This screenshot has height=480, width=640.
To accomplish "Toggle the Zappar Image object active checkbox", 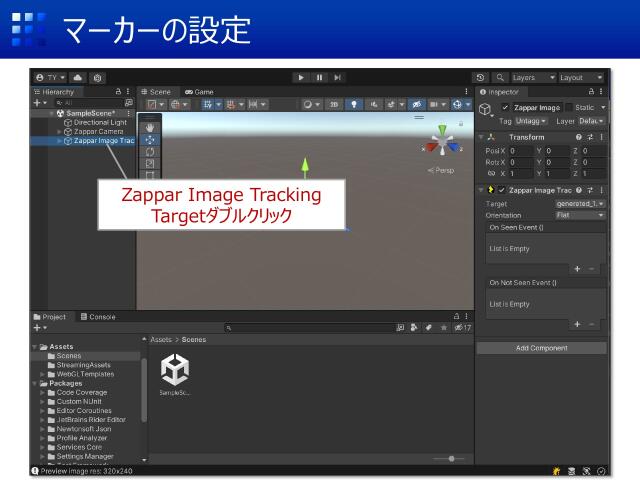I will pyautogui.click(x=505, y=107).
